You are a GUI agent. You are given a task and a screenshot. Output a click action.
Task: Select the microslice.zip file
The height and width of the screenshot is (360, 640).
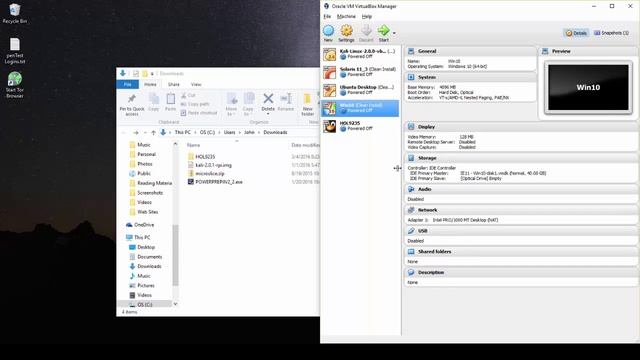point(210,173)
